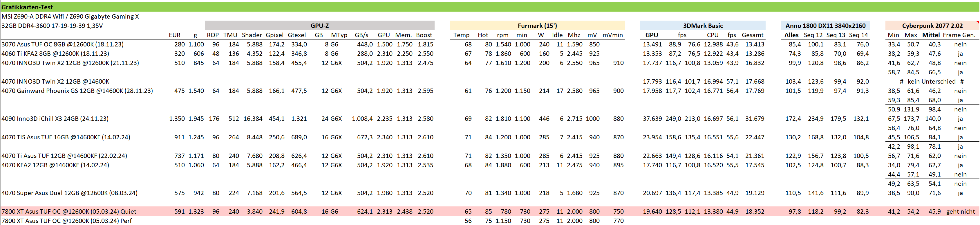Click the GPU-Z group header

[319, 26]
